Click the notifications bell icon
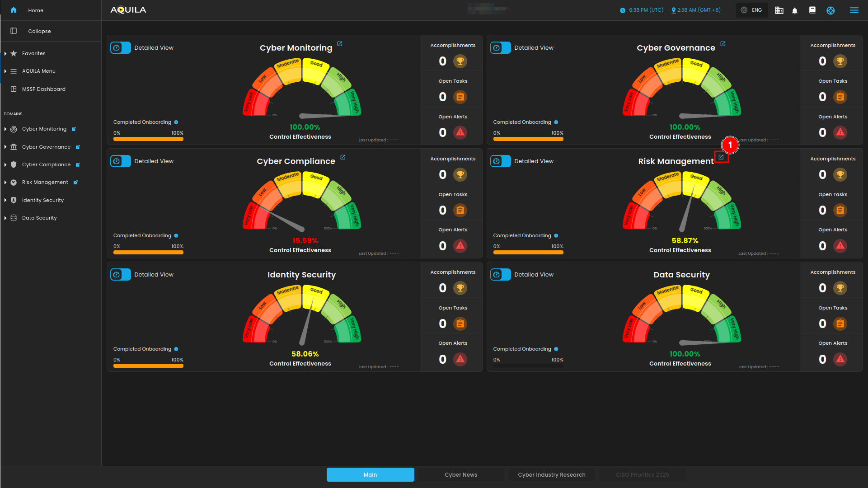 click(795, 10)
